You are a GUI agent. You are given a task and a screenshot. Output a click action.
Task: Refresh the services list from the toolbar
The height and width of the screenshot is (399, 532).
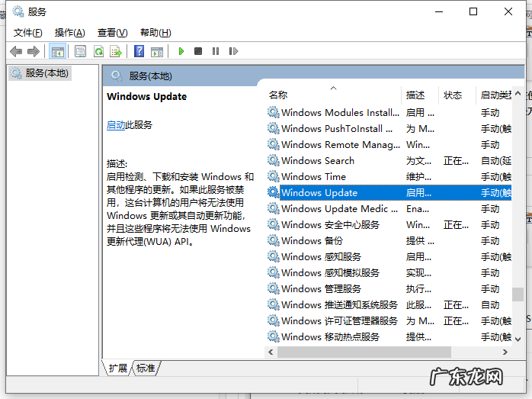pyautogui.click(x=98, y=52)
